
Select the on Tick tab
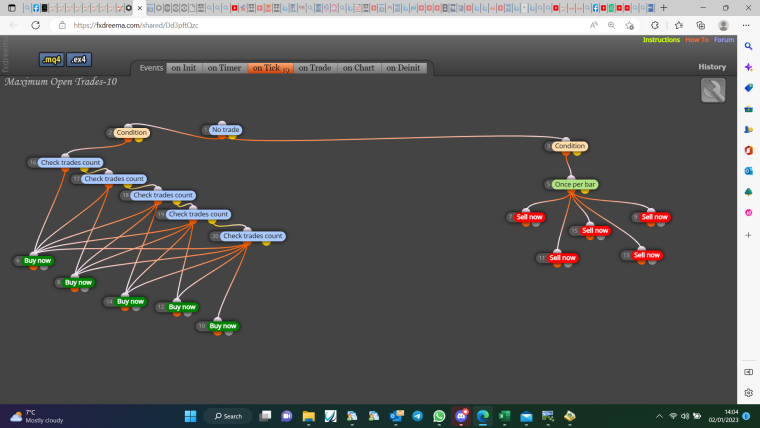(270, 68)
